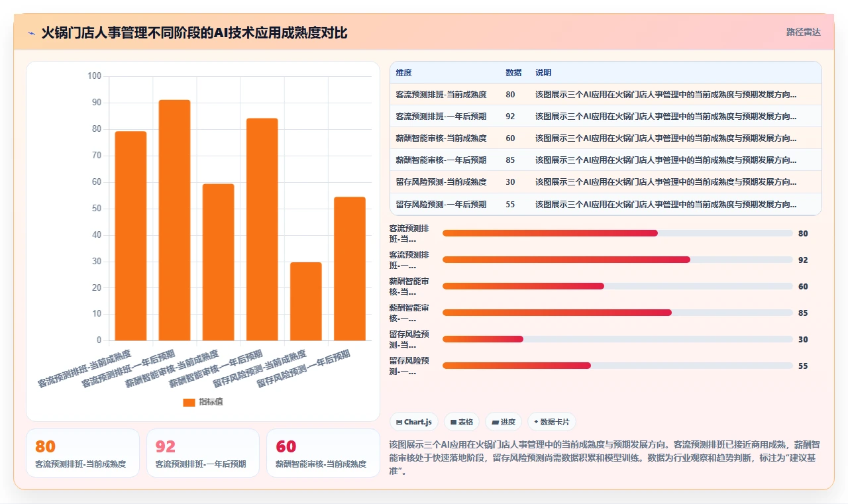Click the 说明 table column header

click(x=544, y=73)
